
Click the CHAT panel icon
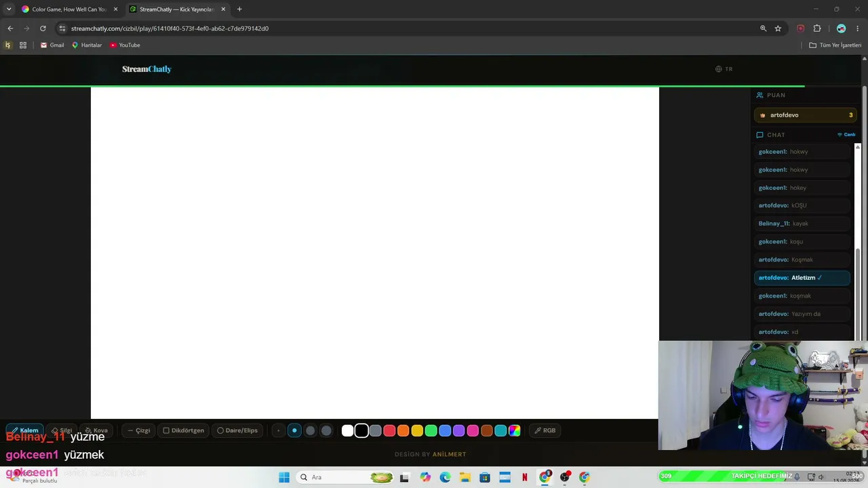760,135
